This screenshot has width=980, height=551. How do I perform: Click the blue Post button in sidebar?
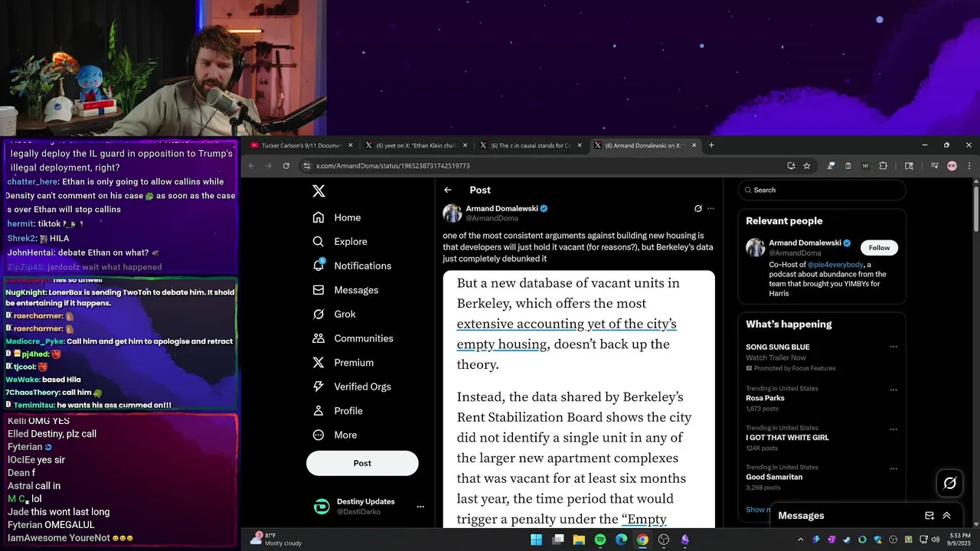coord(362,463)
